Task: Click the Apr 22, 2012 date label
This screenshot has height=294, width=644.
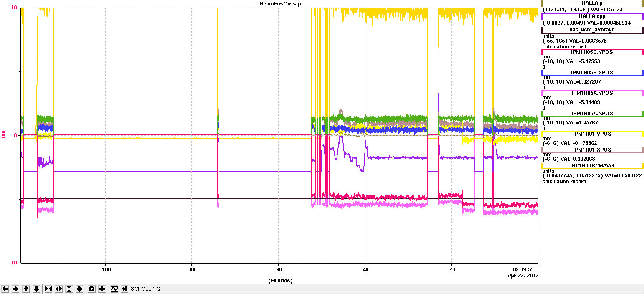Action: coord(523,276)
